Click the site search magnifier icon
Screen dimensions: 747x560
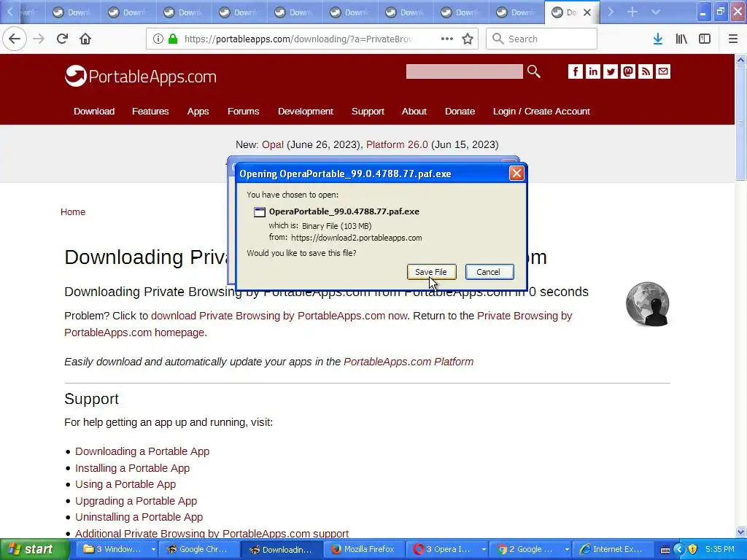click(534, 71)
